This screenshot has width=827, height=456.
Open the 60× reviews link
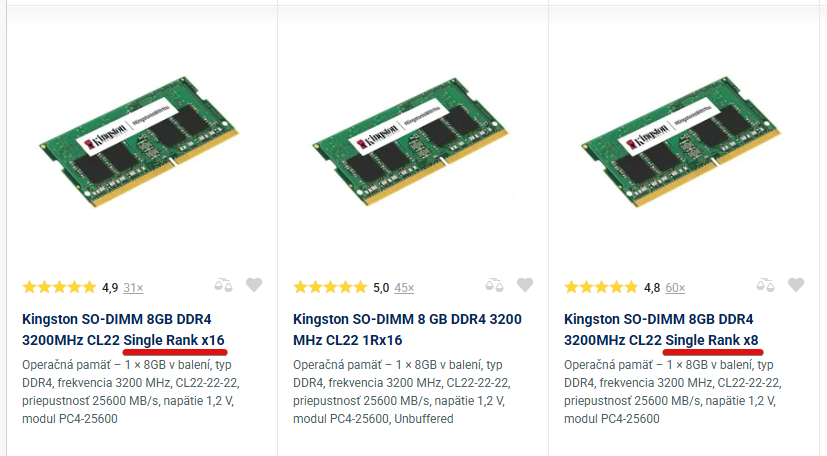(675, 288)
